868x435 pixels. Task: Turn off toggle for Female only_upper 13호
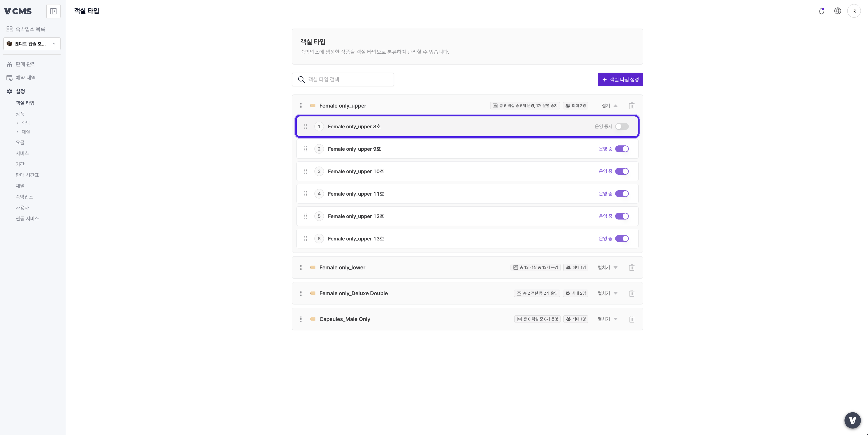pyautogui.click(x=622, y=239)
